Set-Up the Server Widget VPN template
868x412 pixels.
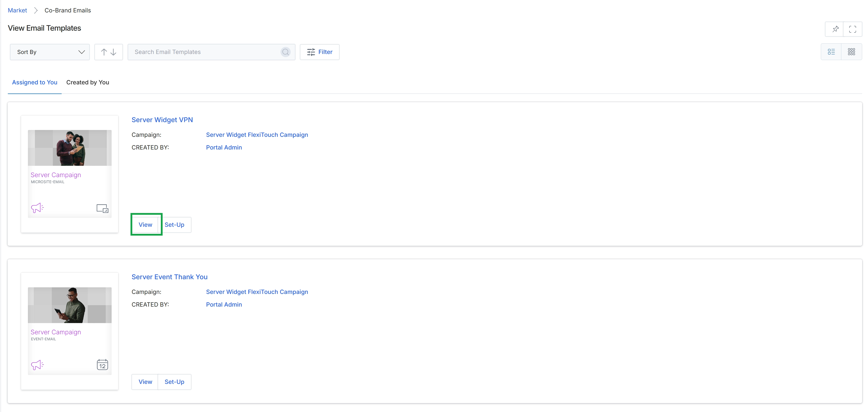pyautogui.click(x=174, y=225)
